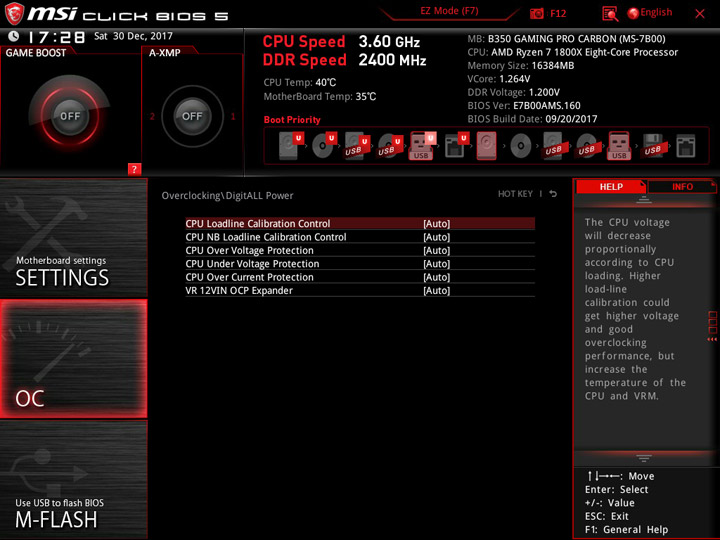Viewport: 720px width, 540px height.
Task: Open the OC overclocking section
Action: point(73,359)
